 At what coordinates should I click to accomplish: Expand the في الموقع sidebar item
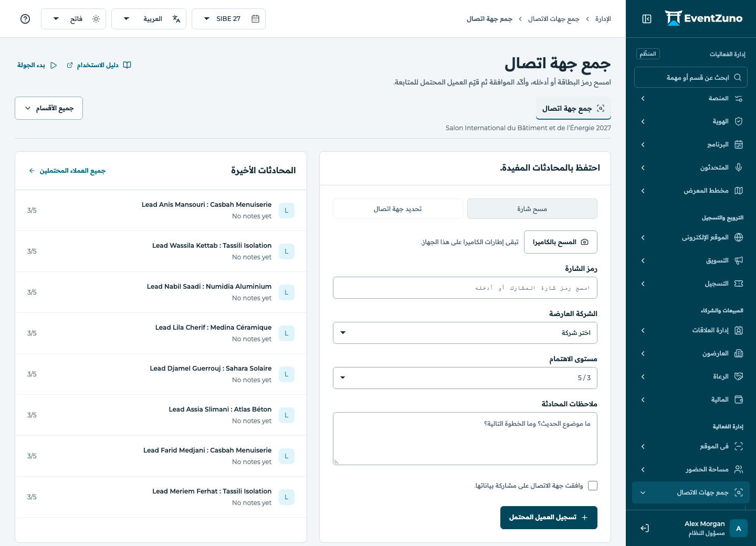691,447
